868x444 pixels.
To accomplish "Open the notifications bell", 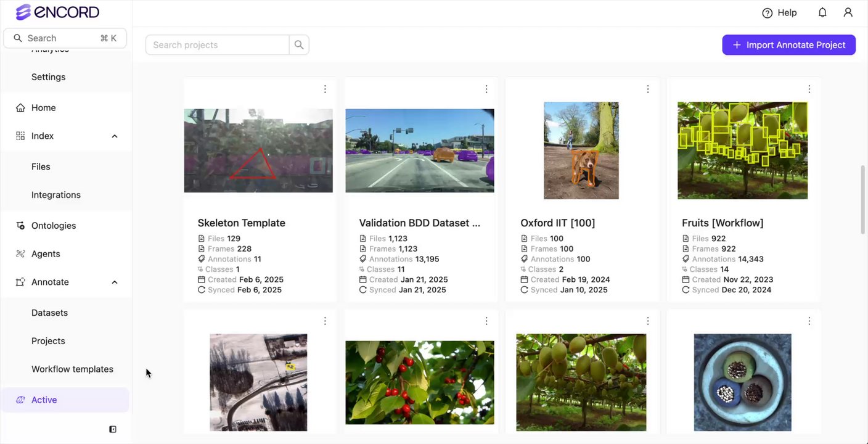I will (x=822, y=12).
